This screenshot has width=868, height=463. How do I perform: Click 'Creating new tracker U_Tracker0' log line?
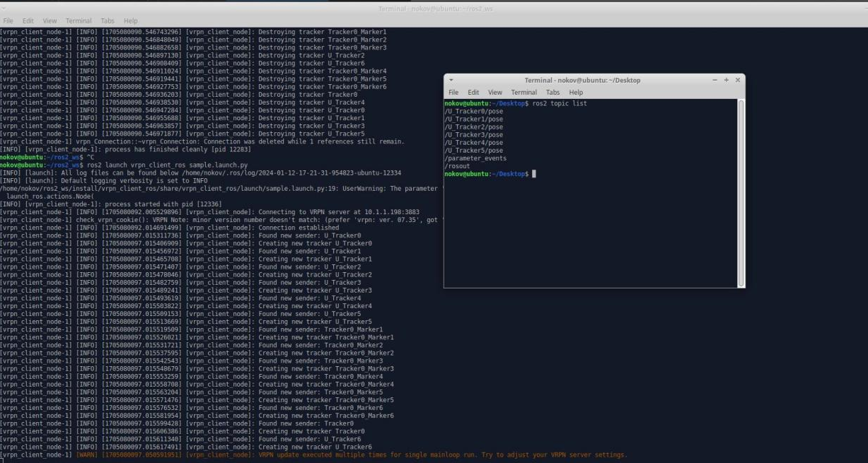tap(186, 243)
